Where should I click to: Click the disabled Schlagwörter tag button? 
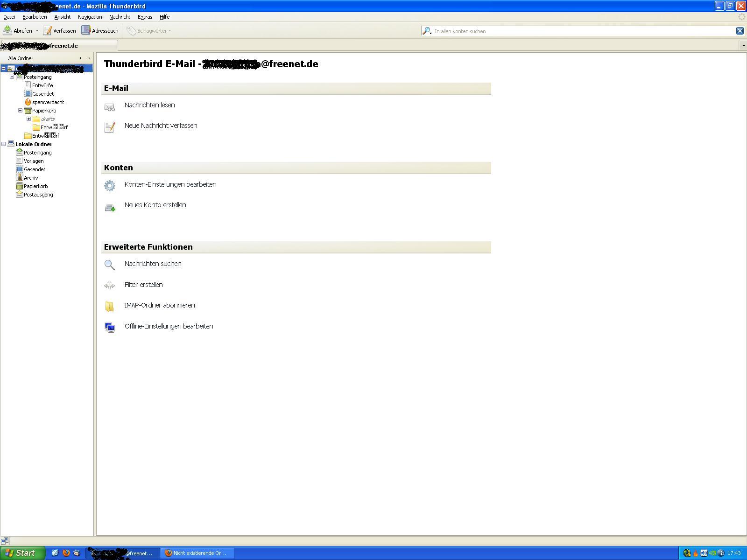149,30
